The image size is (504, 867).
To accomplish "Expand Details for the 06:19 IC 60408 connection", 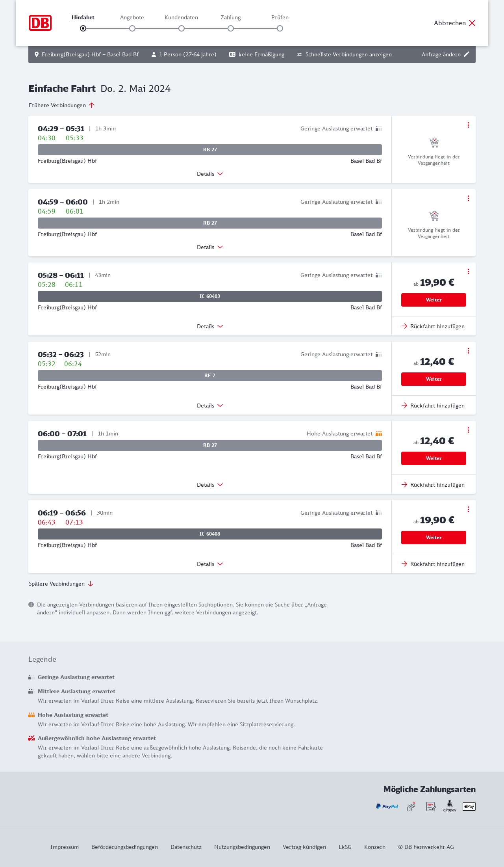I will (x=210, y=564).
